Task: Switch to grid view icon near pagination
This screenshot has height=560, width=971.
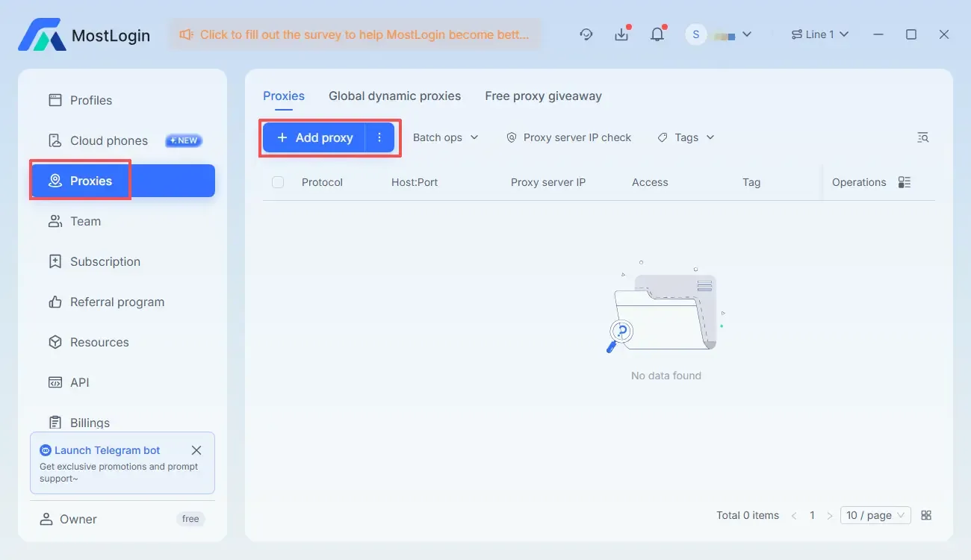Action: pos(926,515)
